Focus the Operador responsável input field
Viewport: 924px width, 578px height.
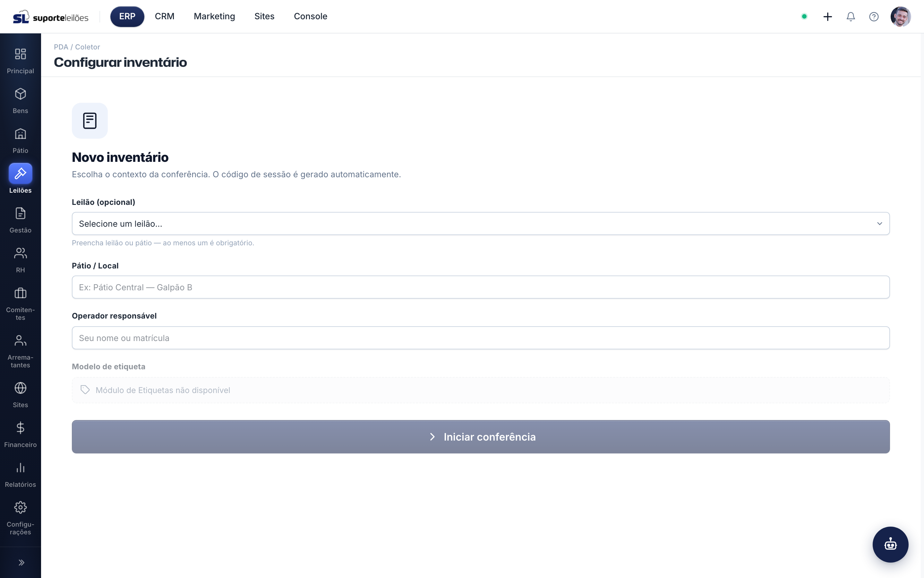pos(481,338)
